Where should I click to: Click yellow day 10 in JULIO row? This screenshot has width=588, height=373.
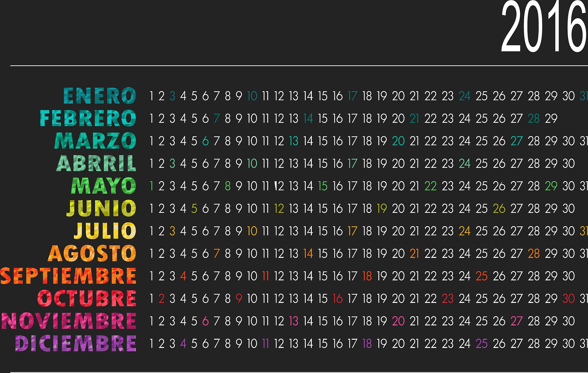click(252, 231)
